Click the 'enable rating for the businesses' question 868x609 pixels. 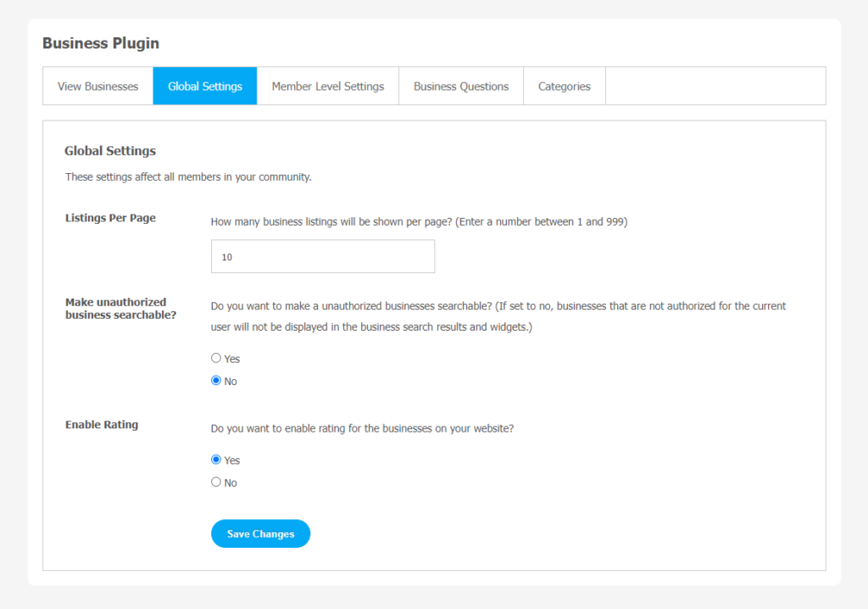362,428
